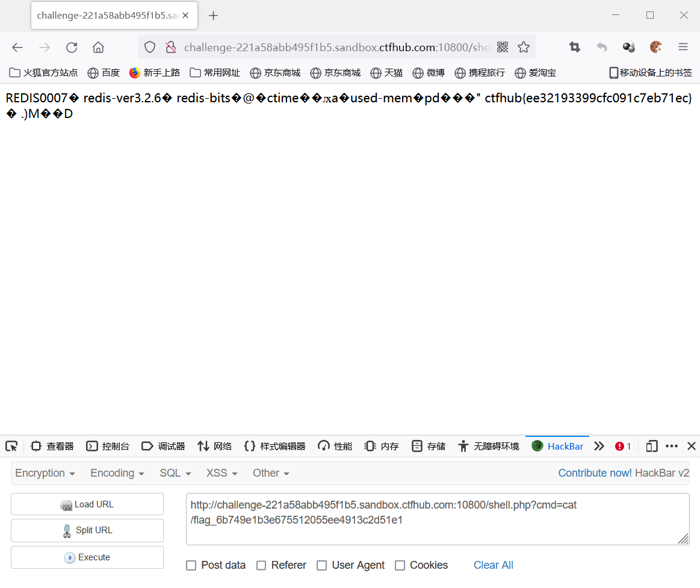Open the 样式编辑器 style editor tab
Screen dimensions: 700x588
tap(275, 446)
